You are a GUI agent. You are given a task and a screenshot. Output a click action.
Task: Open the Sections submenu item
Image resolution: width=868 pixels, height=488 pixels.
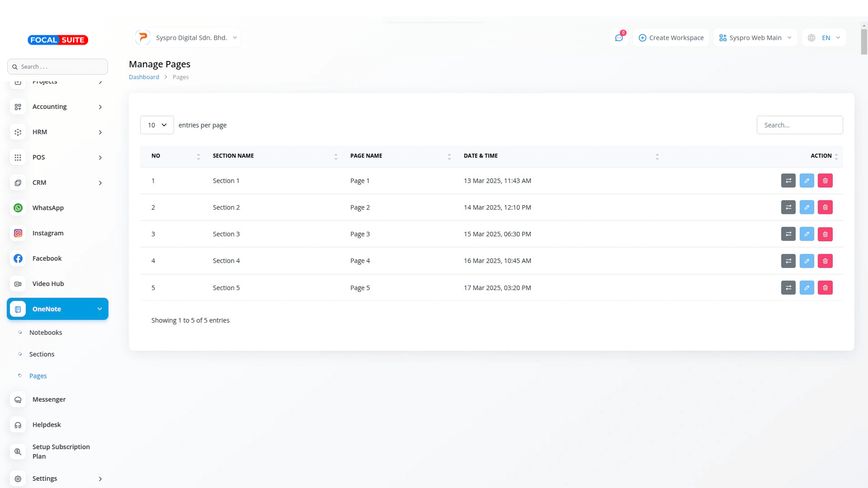click(42, 354)
